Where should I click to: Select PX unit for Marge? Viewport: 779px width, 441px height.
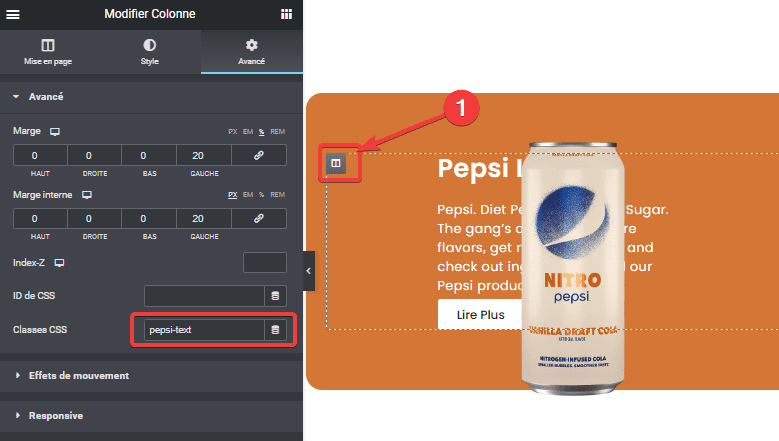[x=233, y=132]
